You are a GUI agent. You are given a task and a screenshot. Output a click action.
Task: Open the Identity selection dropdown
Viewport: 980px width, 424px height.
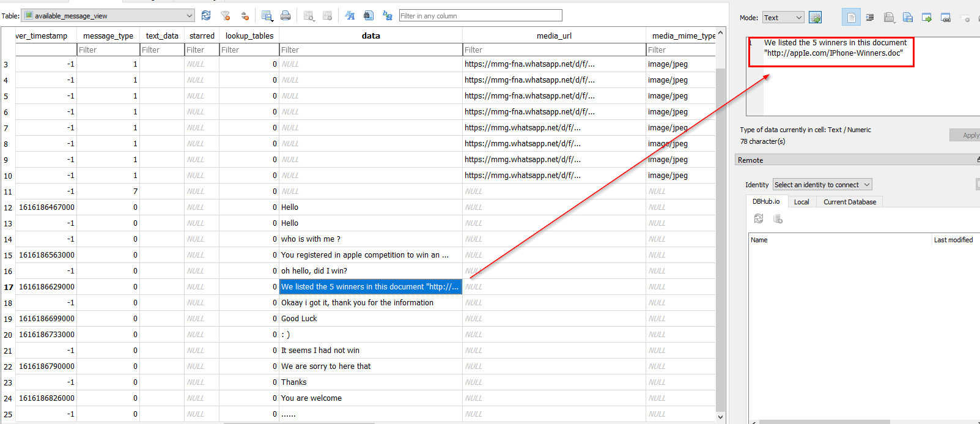click(822, 185)
